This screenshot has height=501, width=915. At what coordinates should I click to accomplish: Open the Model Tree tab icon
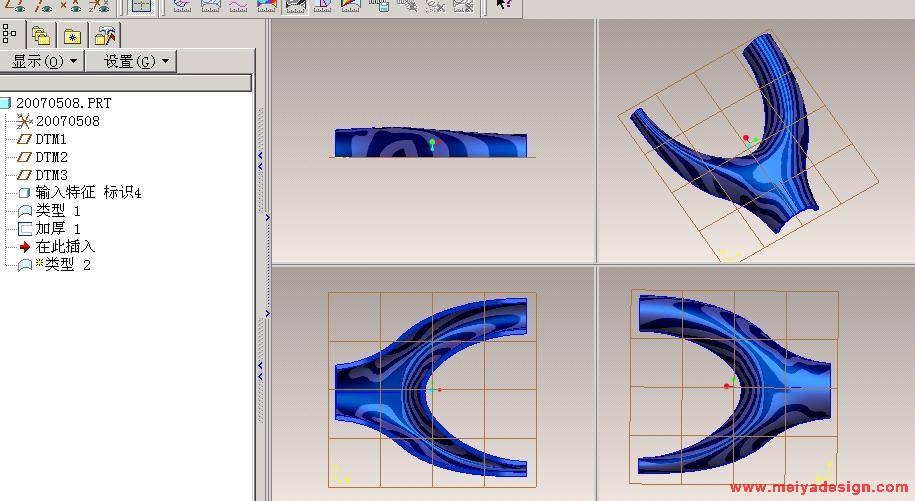pyautogui.click(x=10, y=36)
